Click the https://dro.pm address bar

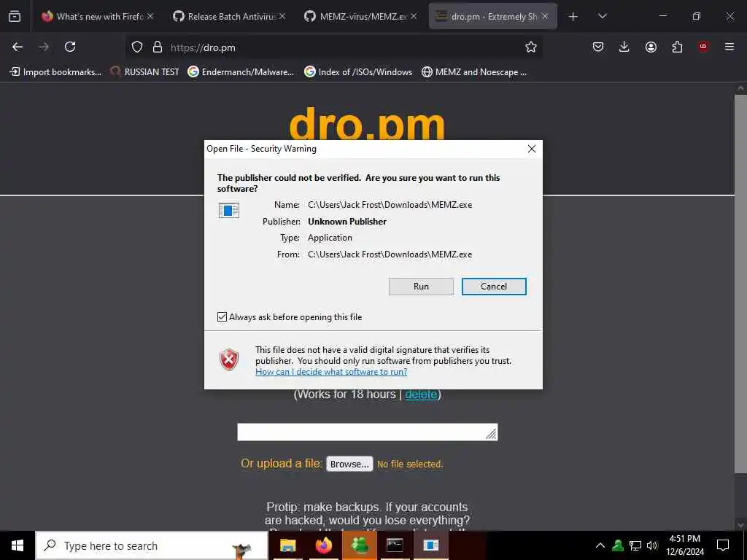333,47
